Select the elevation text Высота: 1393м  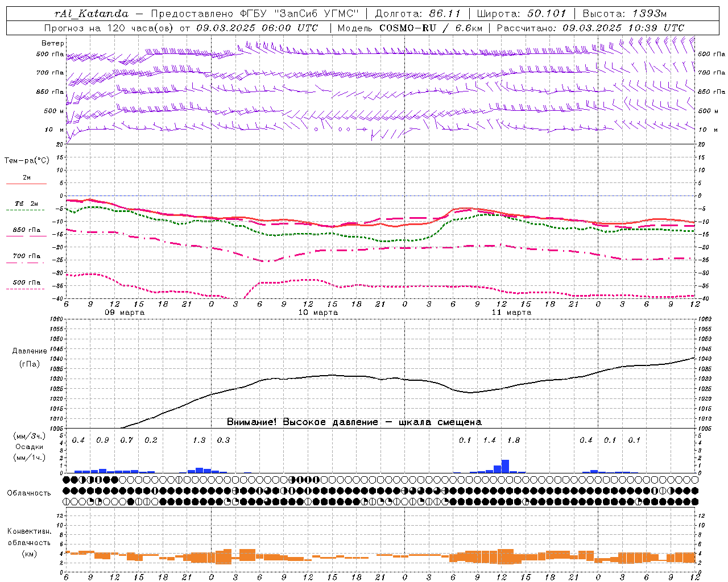coord(624,14)
